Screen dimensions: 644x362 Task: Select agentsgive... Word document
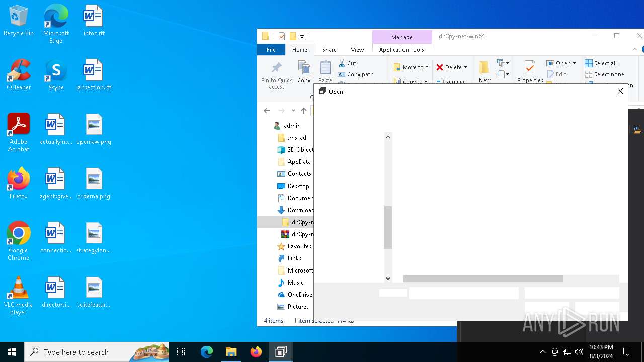coord(56,184)
